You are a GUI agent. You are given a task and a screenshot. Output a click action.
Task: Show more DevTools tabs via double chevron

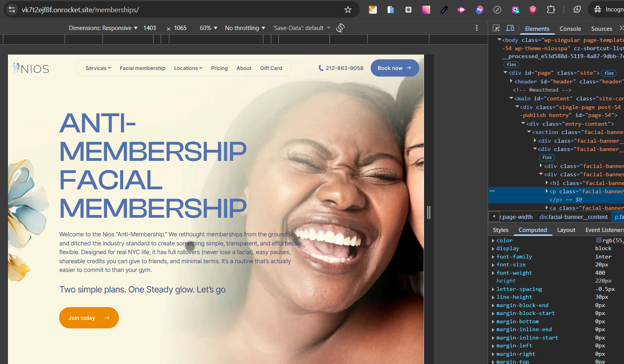point(621,28)
